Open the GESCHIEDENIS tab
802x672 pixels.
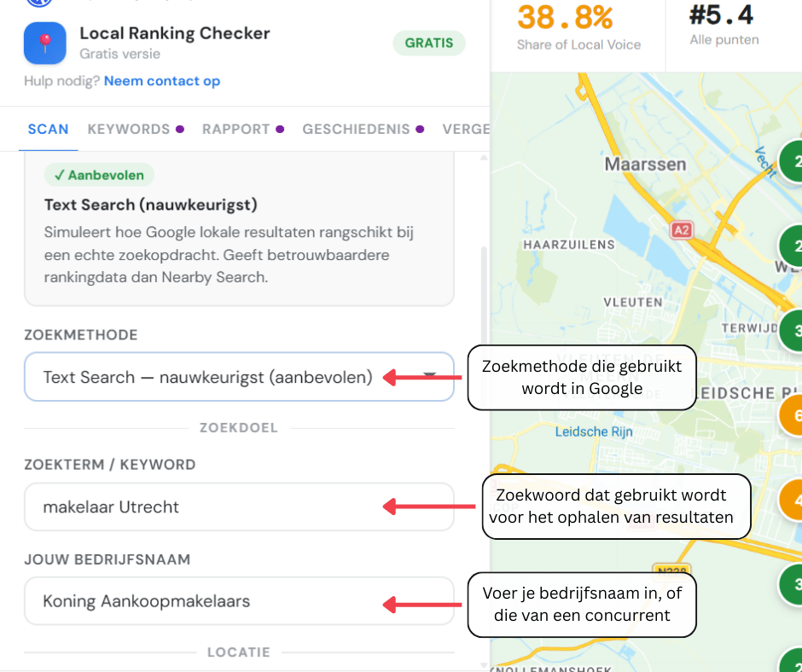[357, 130]
